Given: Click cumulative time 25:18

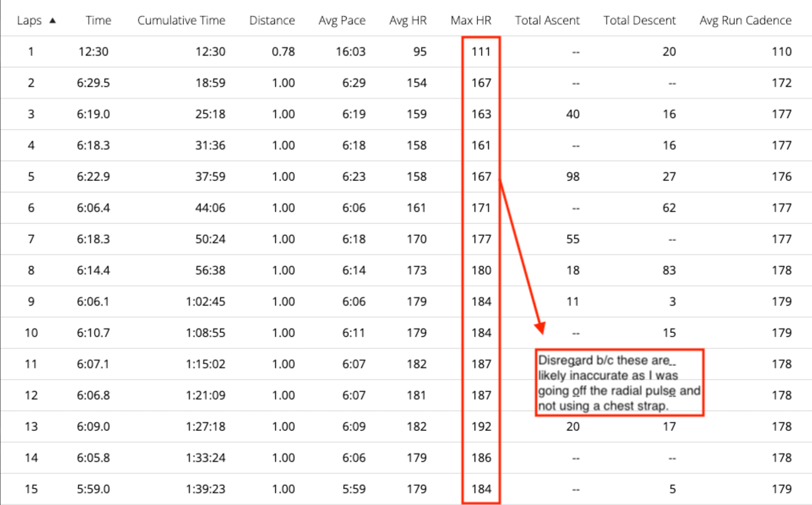Looking at the screenshot, I should click(210, 114).
